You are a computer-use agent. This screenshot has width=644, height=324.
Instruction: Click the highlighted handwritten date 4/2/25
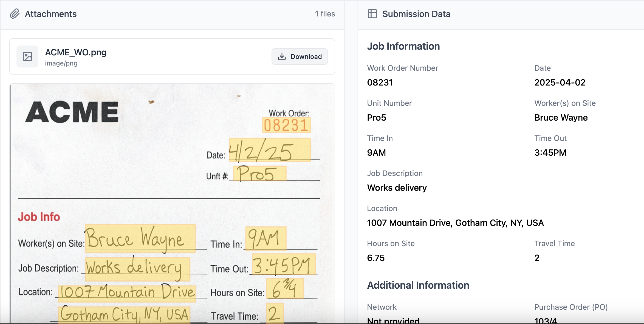[x=270, y=150]
